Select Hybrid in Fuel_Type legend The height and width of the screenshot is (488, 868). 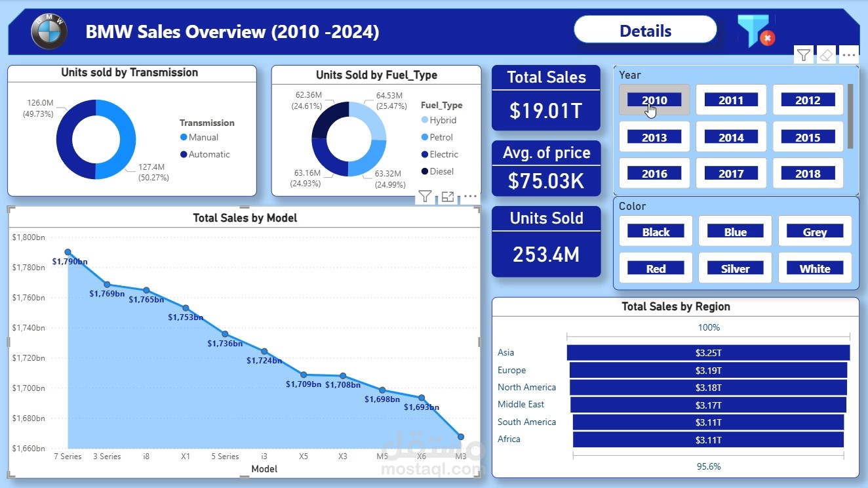(x=439, y=120)
